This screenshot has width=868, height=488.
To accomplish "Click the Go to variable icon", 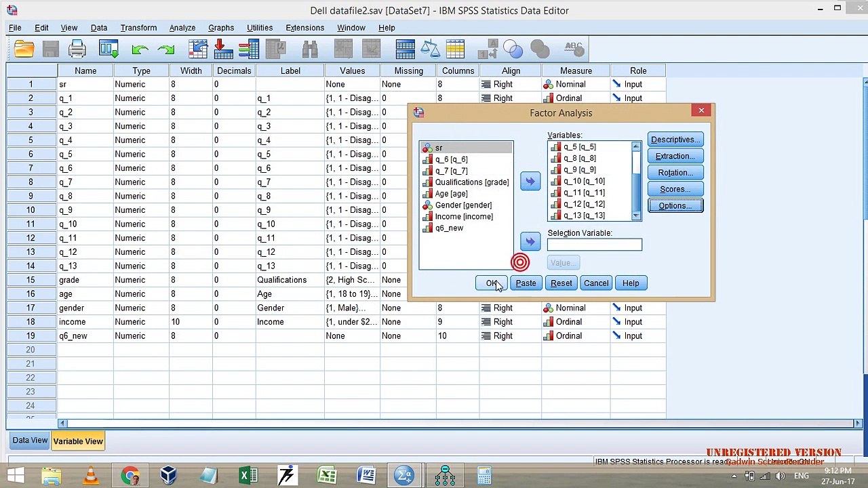I will tap(223, 49).
